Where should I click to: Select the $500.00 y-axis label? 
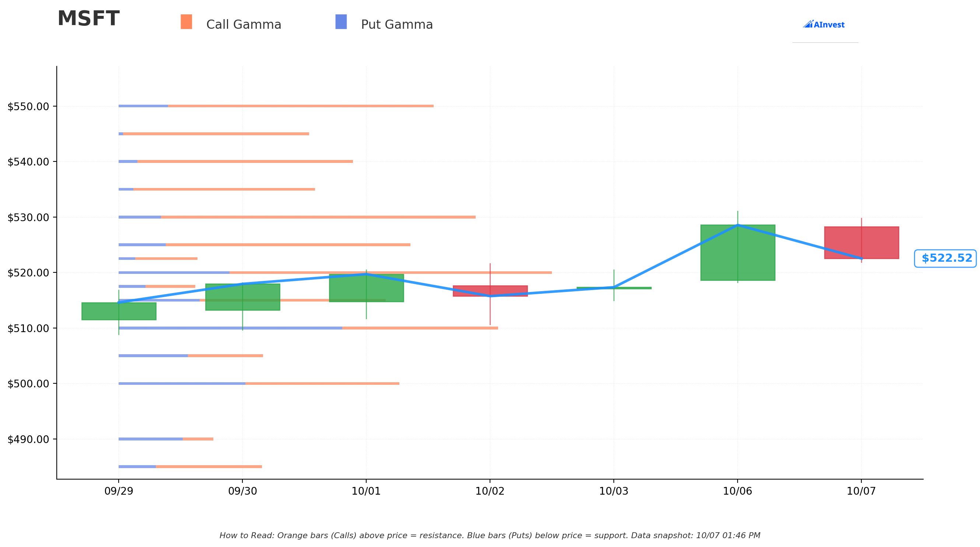coord(28,384)
